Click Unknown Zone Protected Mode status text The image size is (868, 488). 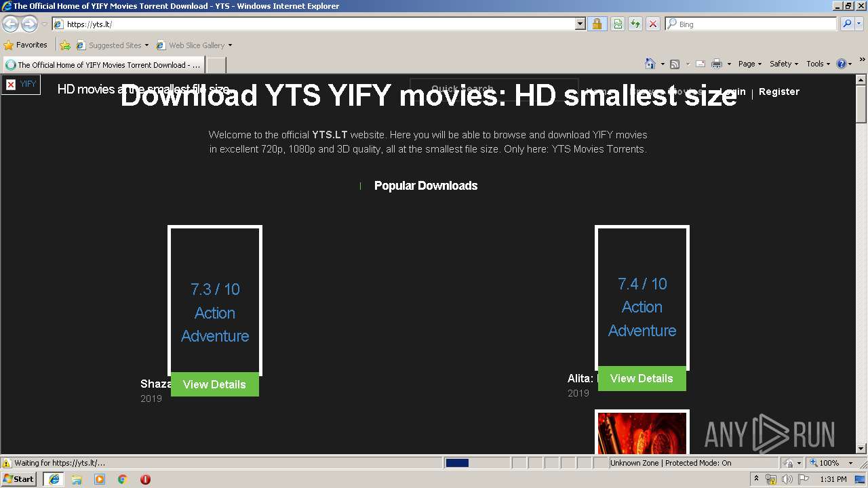(x=671, y=463)
